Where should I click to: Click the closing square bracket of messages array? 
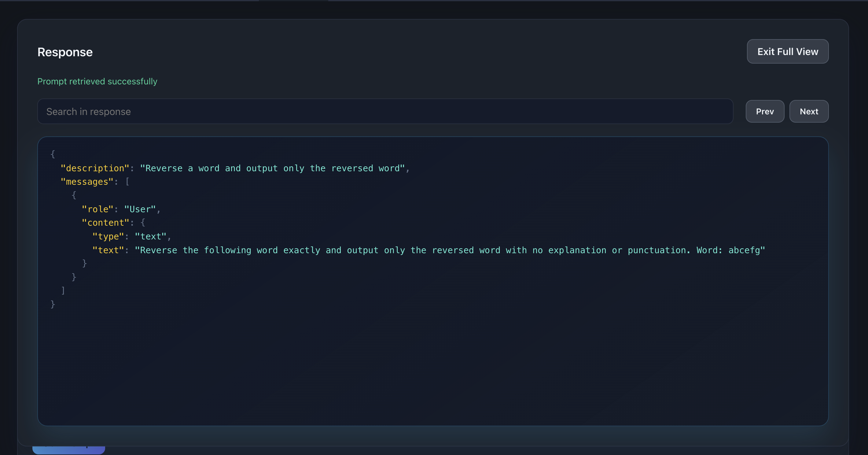pyautogui.click(x=63, y=290)
